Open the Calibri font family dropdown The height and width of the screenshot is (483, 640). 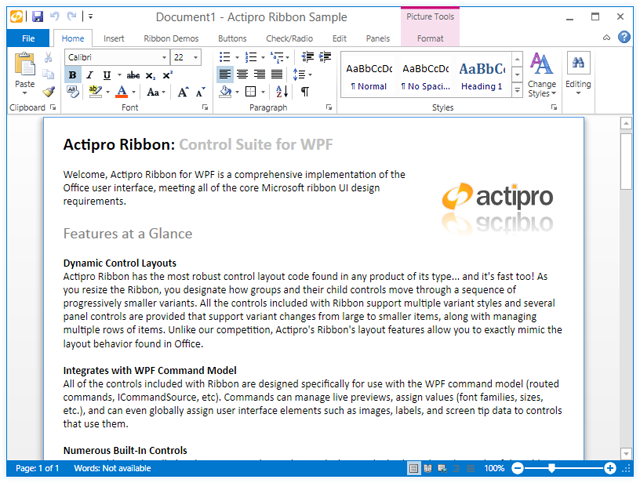[x=164, y=58]
